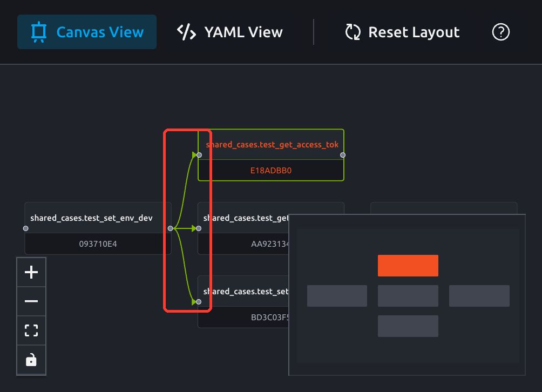
Task: Click the circular arrows reset icon
Action: pos(353,32)
